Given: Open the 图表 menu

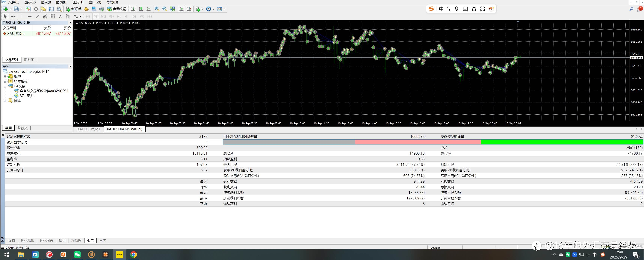Looking at the screenshot, I should pos(61,2).
